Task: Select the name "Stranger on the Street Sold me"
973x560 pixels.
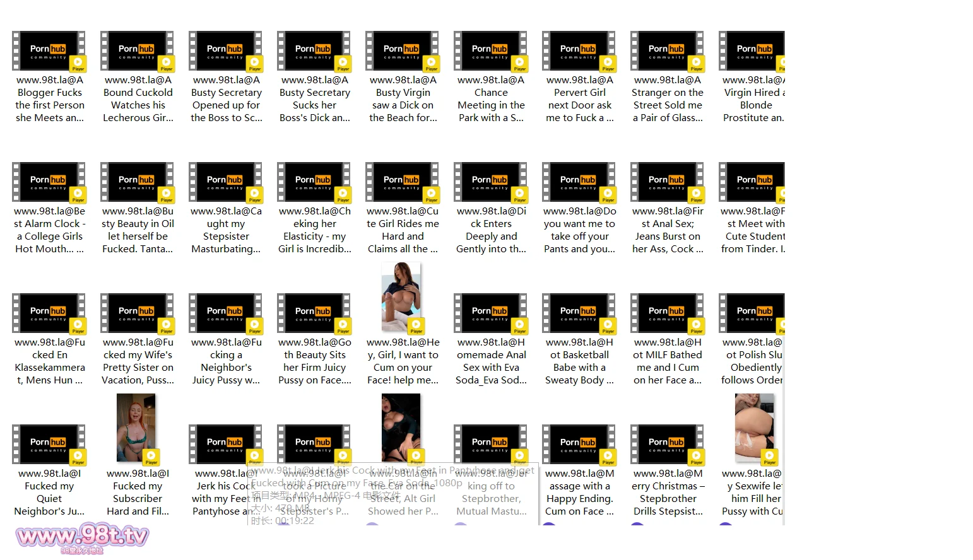Action: (668, 99)
